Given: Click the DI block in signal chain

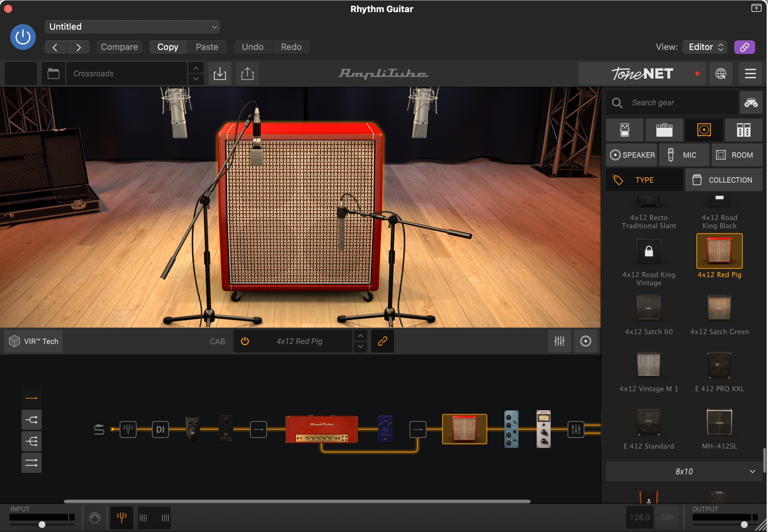Looking at the screenshot, I should [160, 429].
